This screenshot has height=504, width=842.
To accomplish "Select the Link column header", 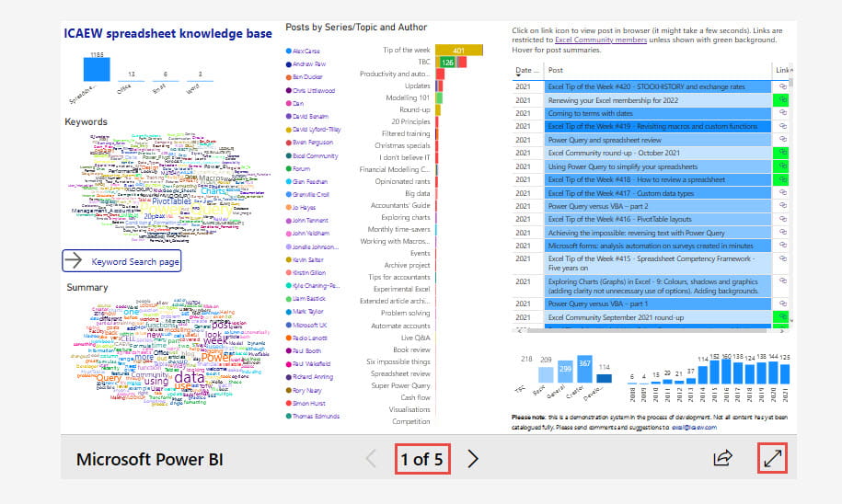I will pyautogui.click(x=781, y=70).
